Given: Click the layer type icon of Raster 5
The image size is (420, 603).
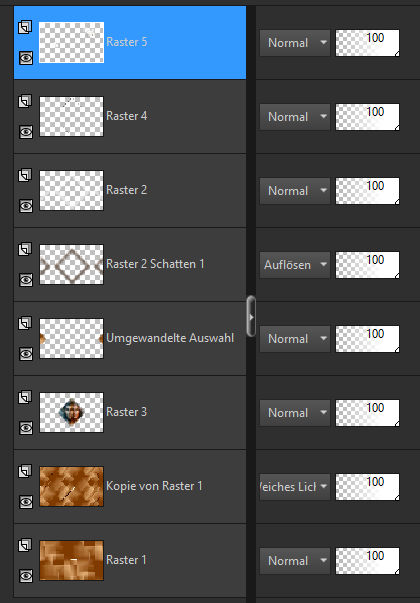Looking at the screenshot, I should pos(25,28).
